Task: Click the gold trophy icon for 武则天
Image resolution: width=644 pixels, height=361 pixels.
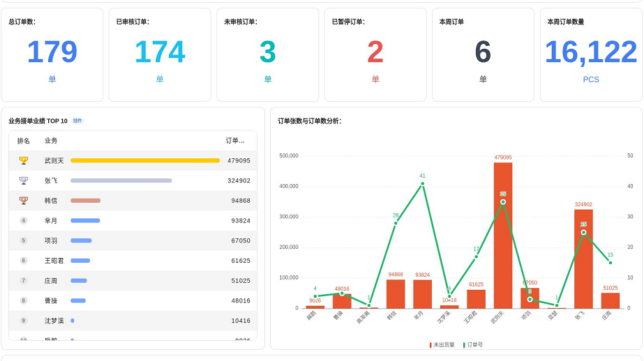Action: pos(24,160)
